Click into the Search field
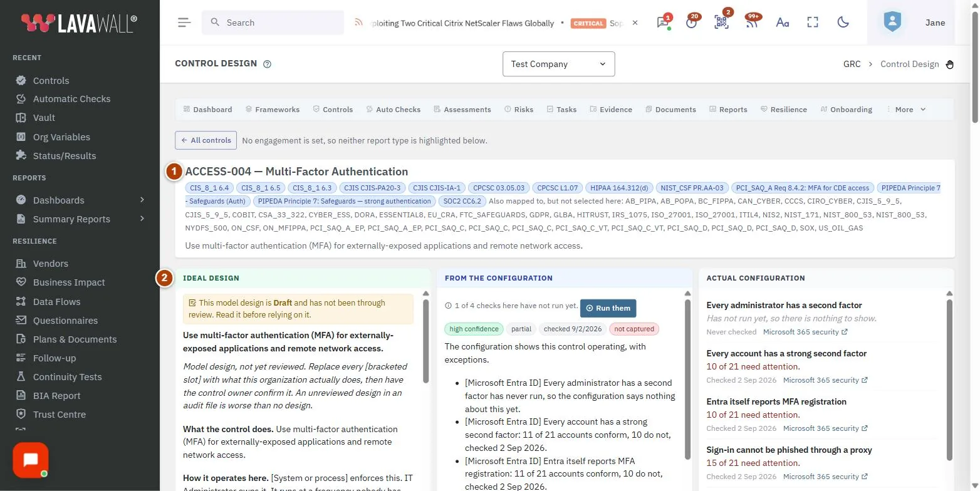The image size is (980, 491). click(273, 23)
